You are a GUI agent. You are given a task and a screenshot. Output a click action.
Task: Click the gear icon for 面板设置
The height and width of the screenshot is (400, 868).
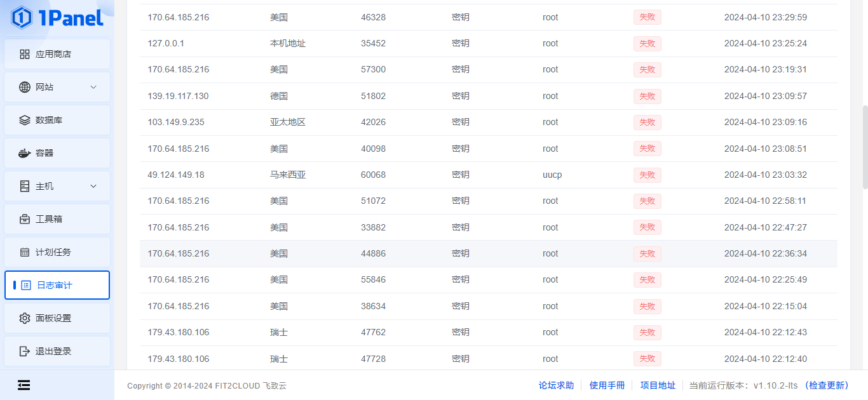coord(25,318)
